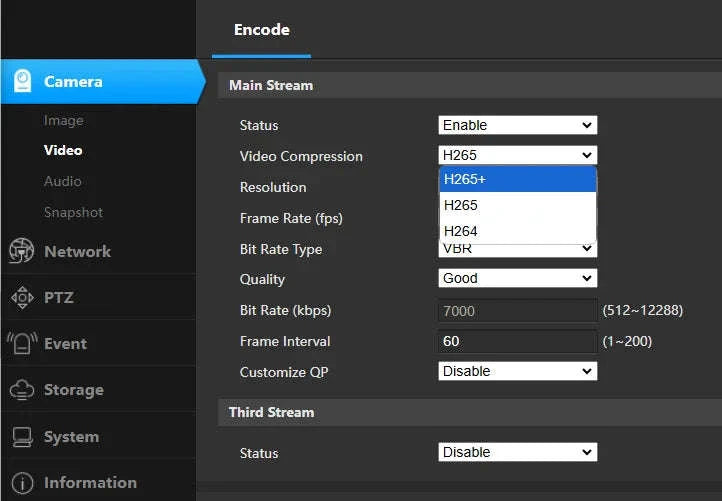This screenshot has height=501, width=722.
Task: Click the Event alarm bell icon
Action: (x=22, y=343)
